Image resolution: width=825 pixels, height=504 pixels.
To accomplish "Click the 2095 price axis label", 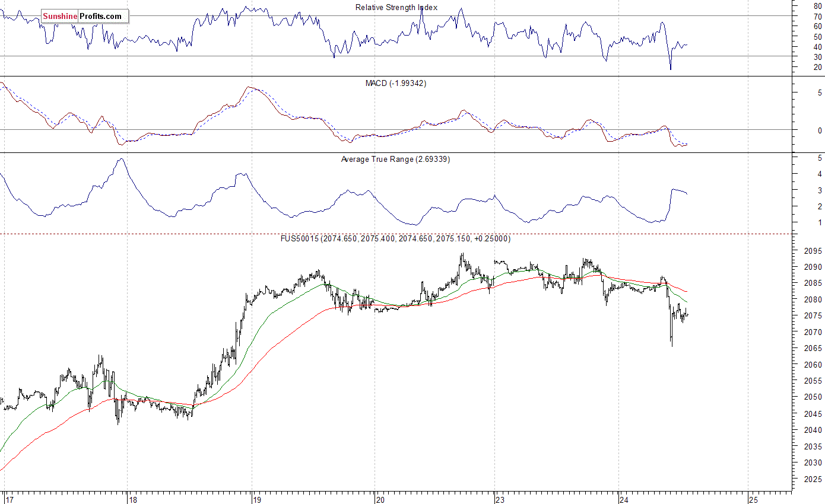I will [813, 251].
